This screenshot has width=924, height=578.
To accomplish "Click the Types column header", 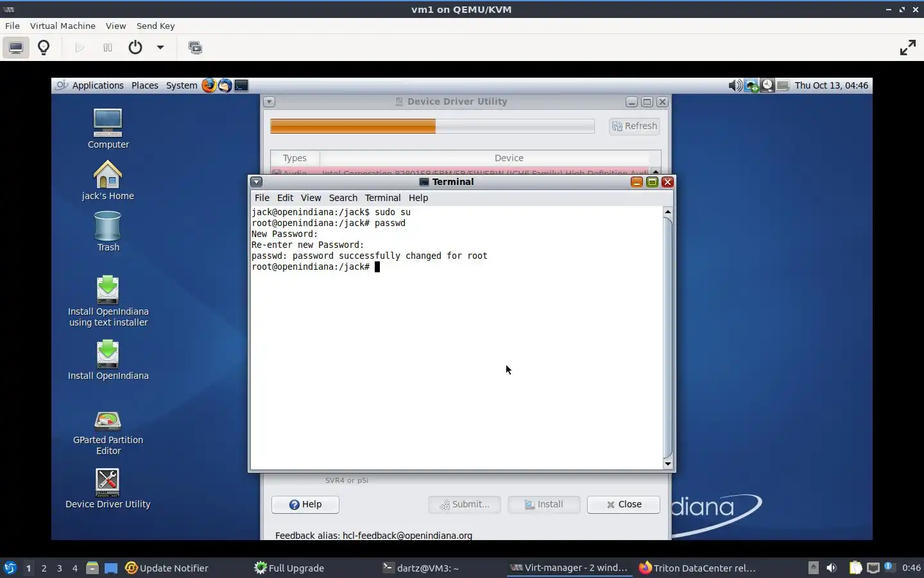I will click(x=295, y=158).
